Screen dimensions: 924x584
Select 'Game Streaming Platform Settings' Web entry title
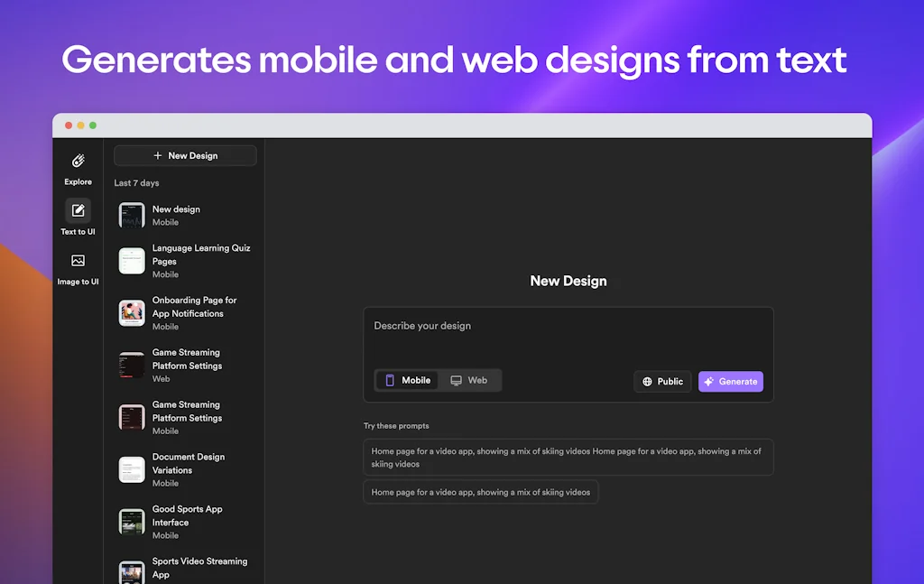(187, 359)
